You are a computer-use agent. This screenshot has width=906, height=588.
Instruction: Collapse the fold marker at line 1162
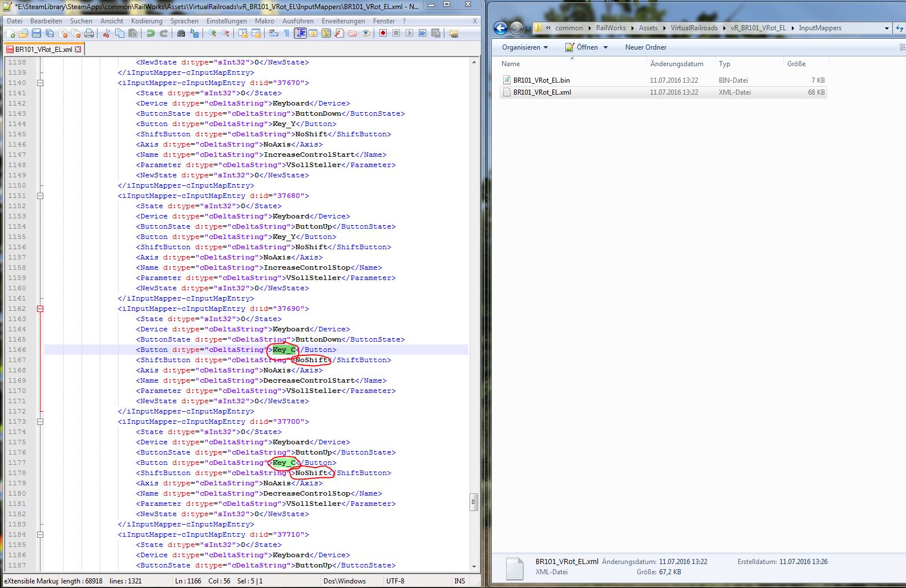point(40,309)
